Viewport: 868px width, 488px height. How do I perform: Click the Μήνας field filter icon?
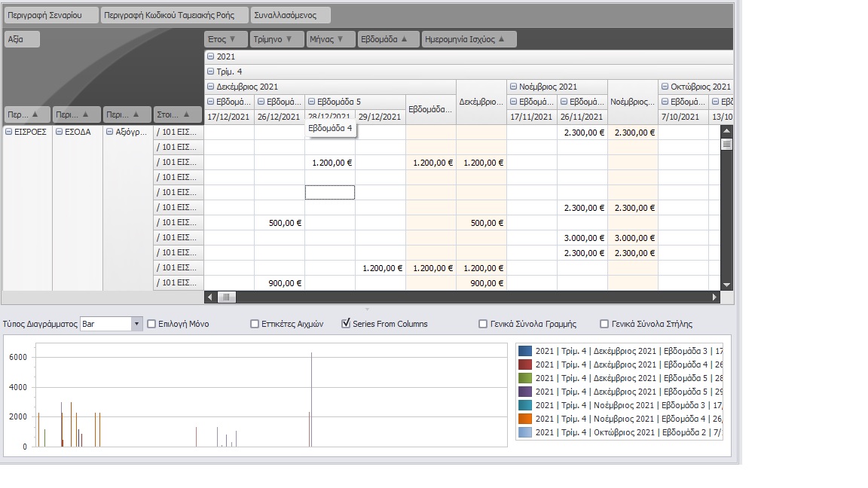tap(341, 39)
